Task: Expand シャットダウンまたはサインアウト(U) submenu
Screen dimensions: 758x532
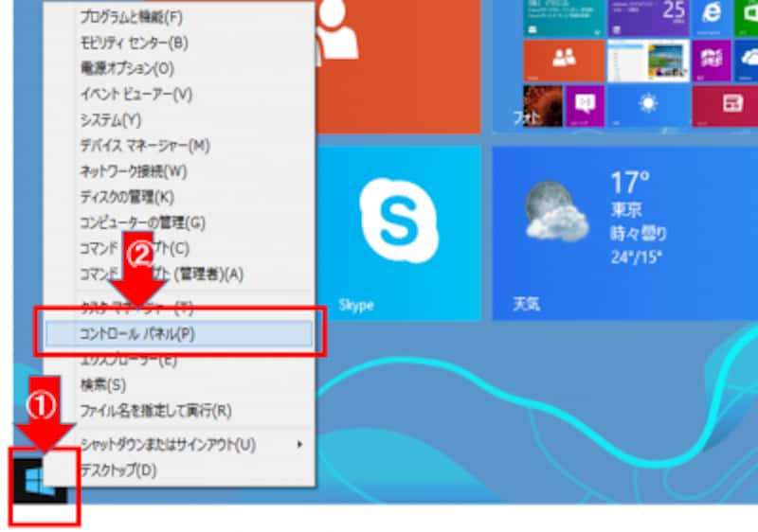Action: (179, 444)
